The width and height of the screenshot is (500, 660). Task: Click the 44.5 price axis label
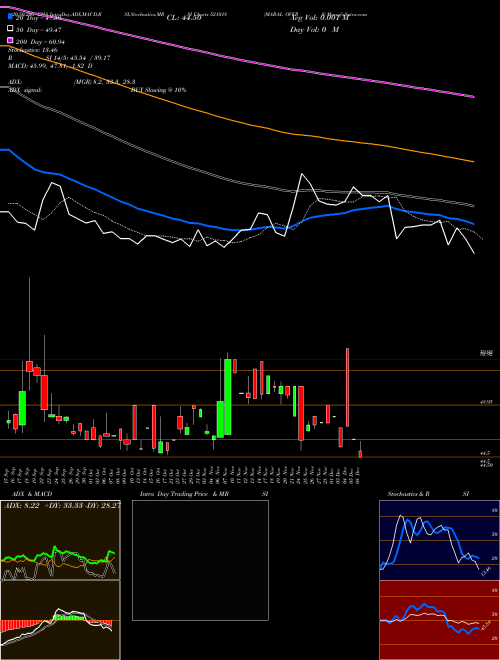point(485,453)
